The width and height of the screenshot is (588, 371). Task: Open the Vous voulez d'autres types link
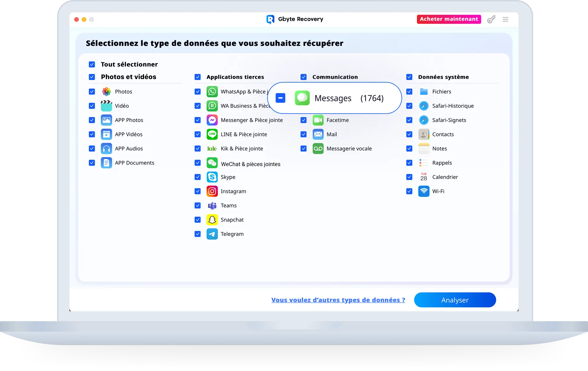(338, 300)
